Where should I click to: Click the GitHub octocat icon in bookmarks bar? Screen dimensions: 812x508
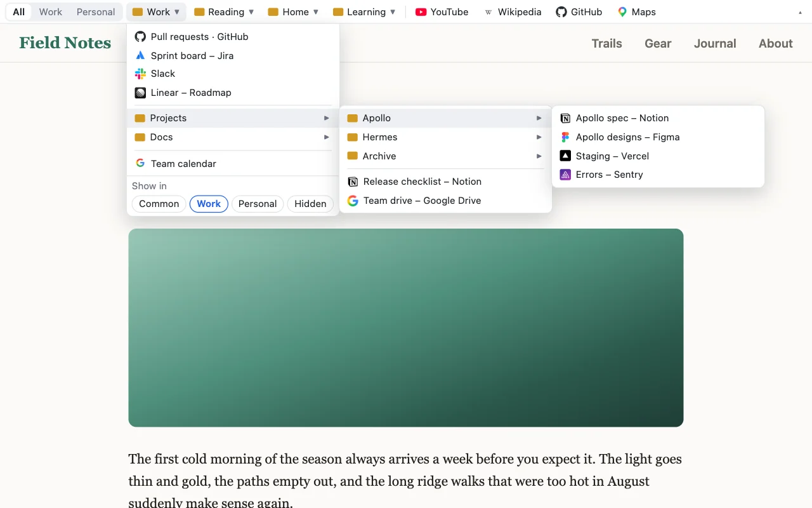click(x=561, y=12)
